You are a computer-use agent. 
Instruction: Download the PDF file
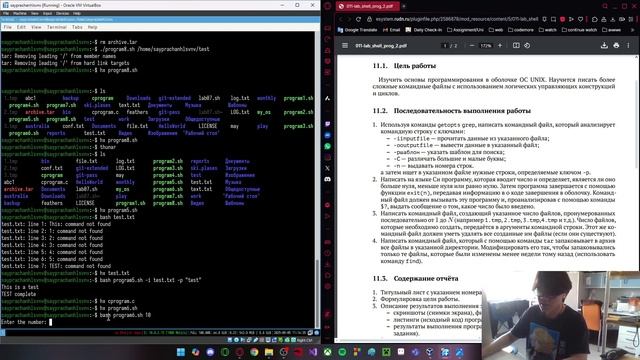(604, 46)
